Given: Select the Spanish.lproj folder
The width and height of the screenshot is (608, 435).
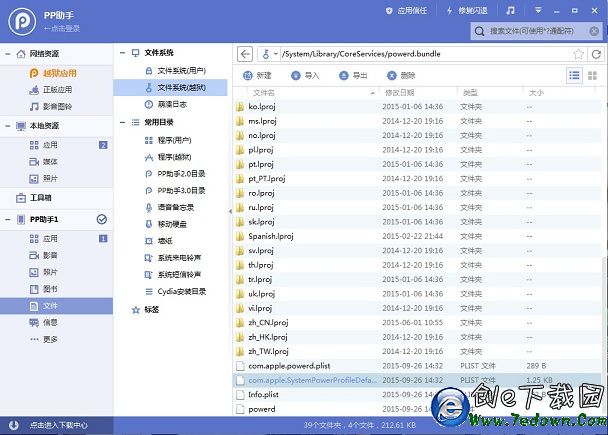Looking at the screenshot, I should 417,236.
